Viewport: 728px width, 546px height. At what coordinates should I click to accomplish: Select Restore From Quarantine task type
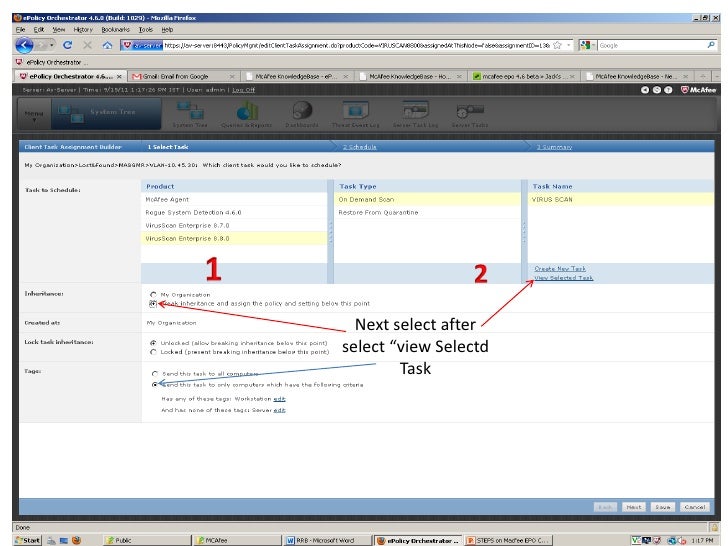tap(427, 212)
